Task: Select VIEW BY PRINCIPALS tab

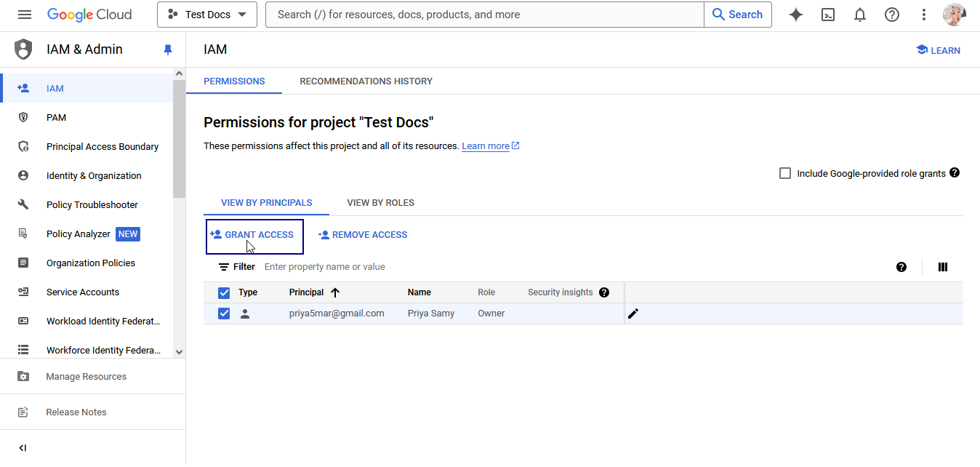Action: [x=267, y=203]
